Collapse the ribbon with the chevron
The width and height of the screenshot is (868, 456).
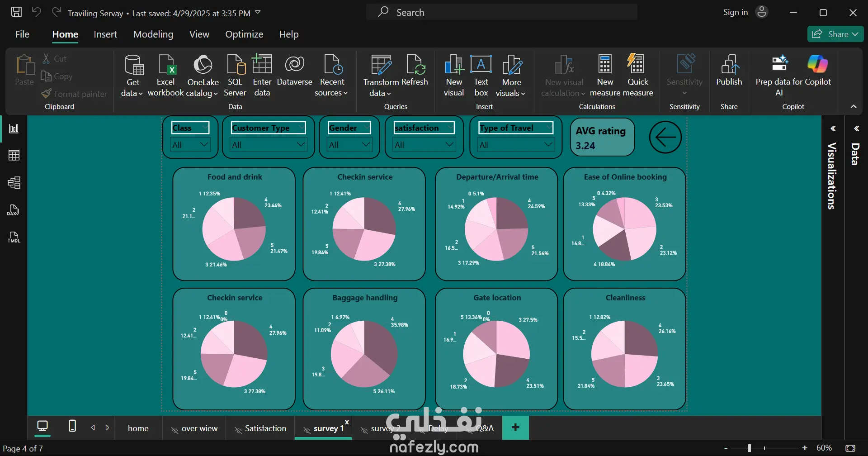[854, 107]
